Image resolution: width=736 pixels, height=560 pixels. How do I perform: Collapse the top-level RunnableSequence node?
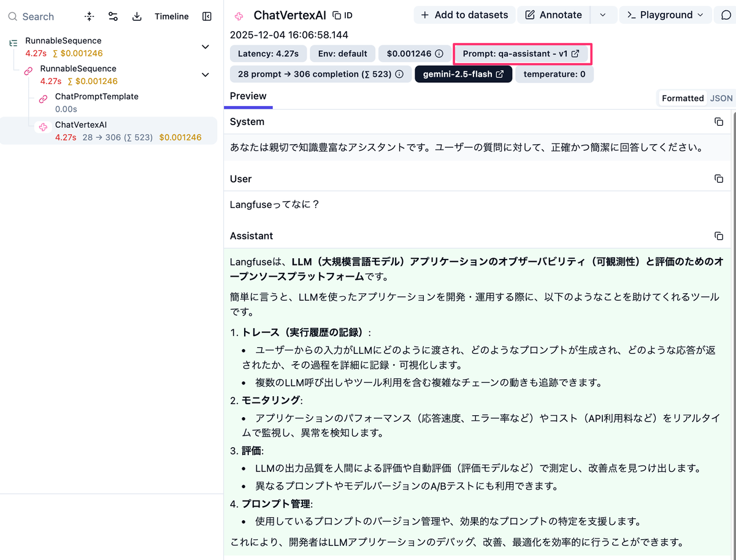(x=205, y=47)
